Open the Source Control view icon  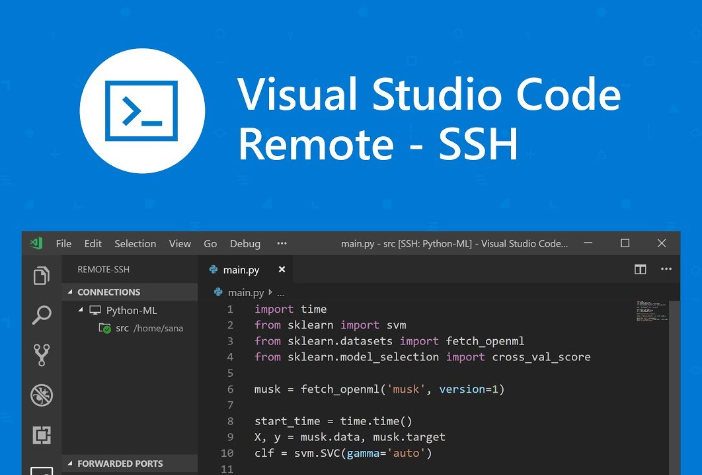point(42,355)
